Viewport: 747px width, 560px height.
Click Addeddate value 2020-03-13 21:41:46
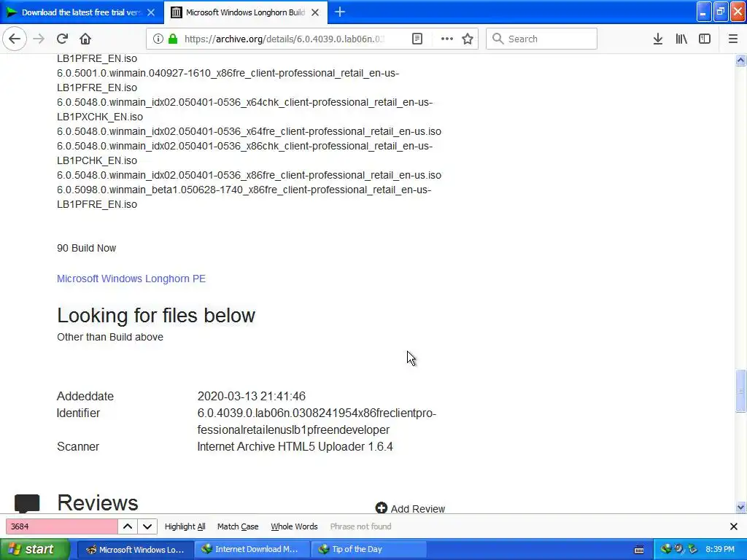[251, 396]
